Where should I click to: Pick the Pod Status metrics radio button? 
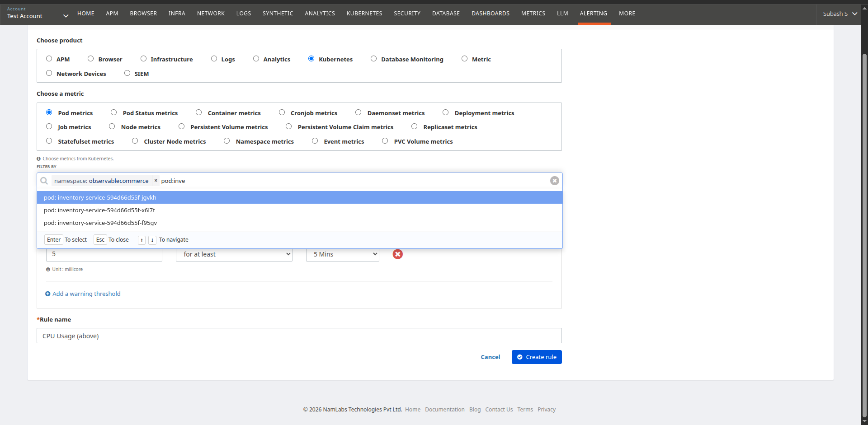[x=113, y=112]
